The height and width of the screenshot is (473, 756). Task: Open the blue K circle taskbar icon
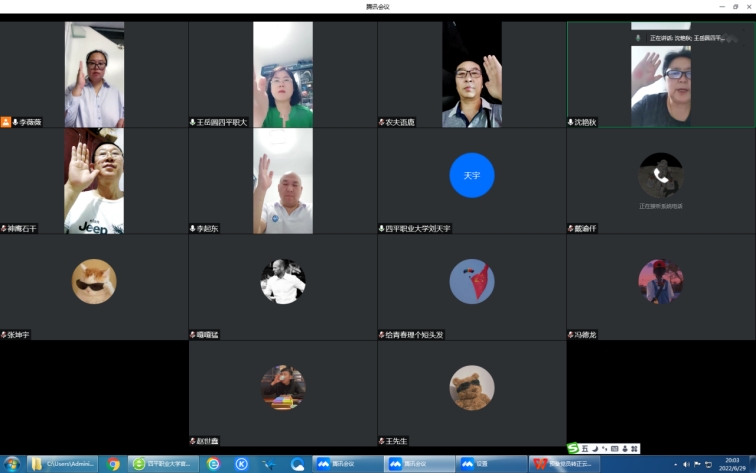242,464
